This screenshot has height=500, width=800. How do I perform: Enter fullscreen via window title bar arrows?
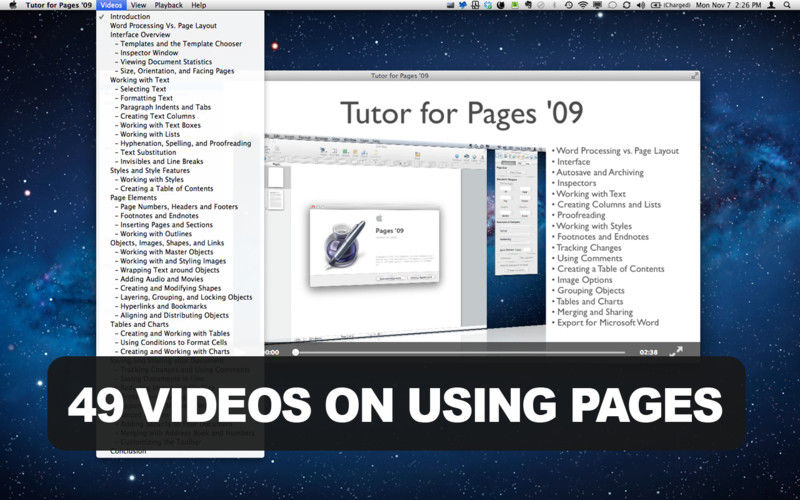click(694, 76)
